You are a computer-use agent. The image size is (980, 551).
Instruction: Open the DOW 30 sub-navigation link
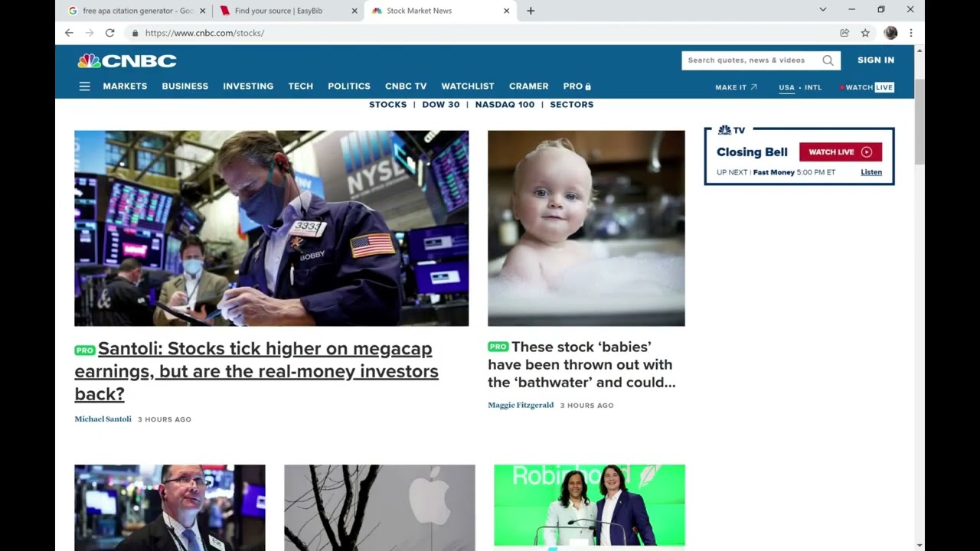(x=441, y=105)
